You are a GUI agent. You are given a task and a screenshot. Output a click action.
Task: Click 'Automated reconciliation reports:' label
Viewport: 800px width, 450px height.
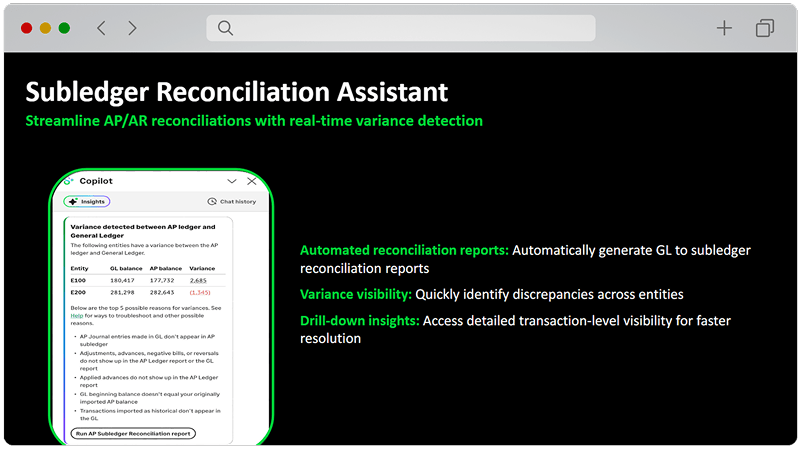[x=404, y=251]
